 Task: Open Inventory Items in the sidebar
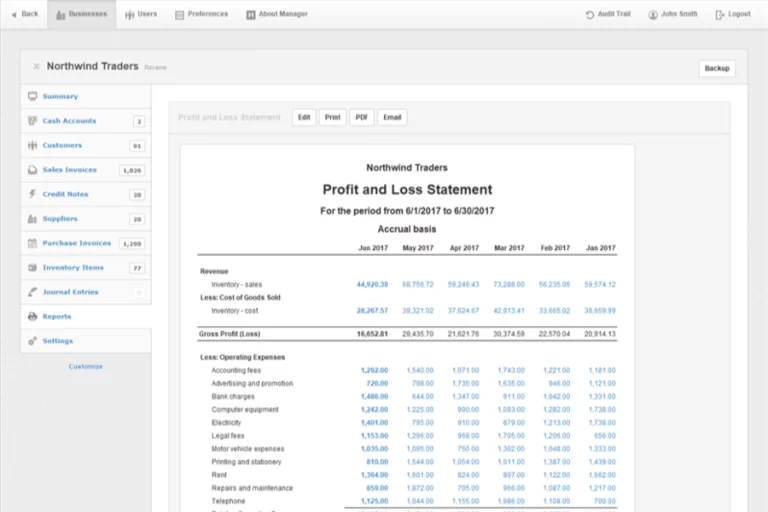[86, 268]
